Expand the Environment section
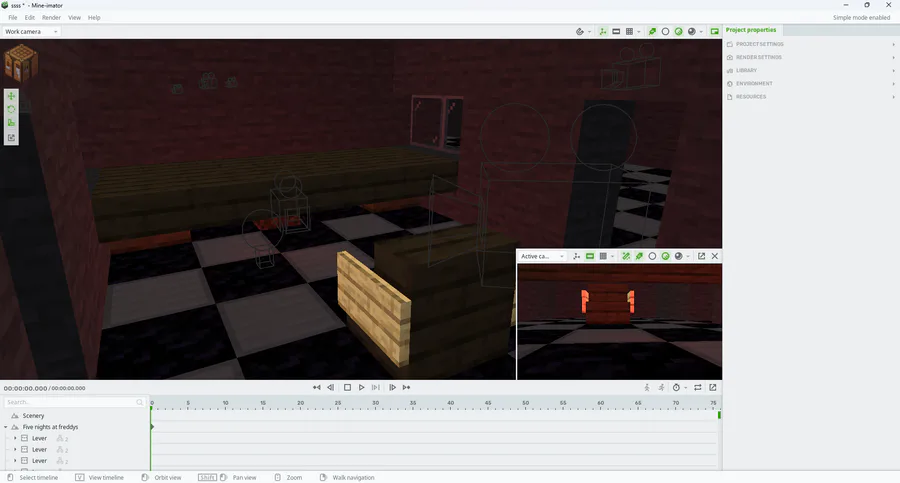 (x=810, y=84)
